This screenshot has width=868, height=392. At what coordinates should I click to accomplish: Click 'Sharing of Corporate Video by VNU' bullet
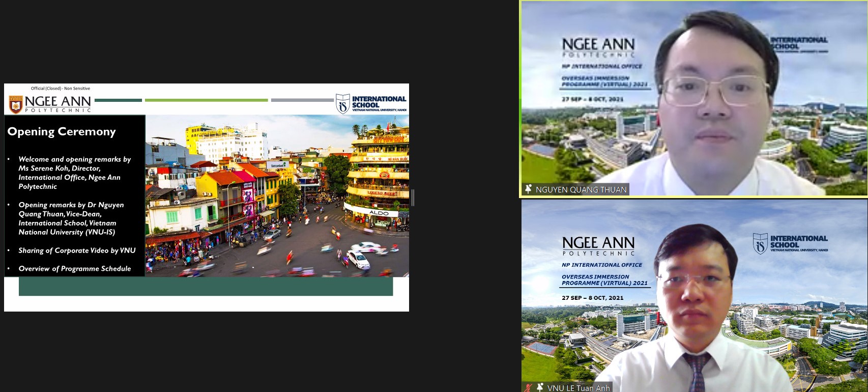[x=77, y=250]
